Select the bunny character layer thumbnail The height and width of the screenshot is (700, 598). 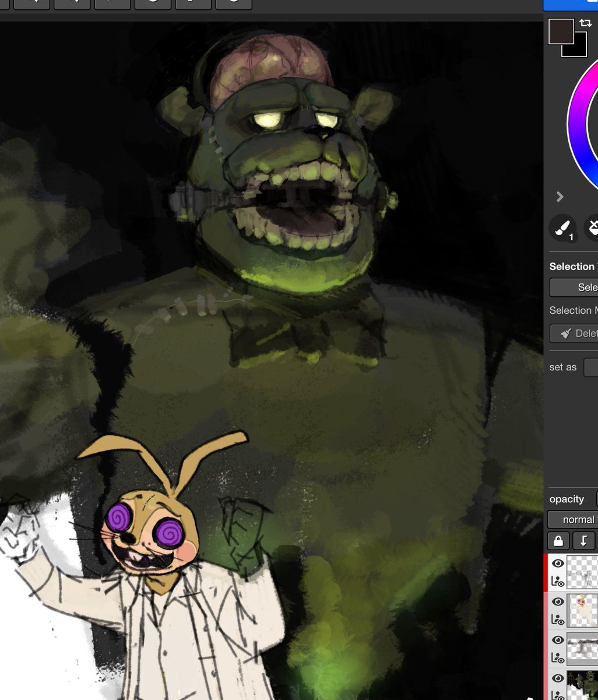point(582,610)
